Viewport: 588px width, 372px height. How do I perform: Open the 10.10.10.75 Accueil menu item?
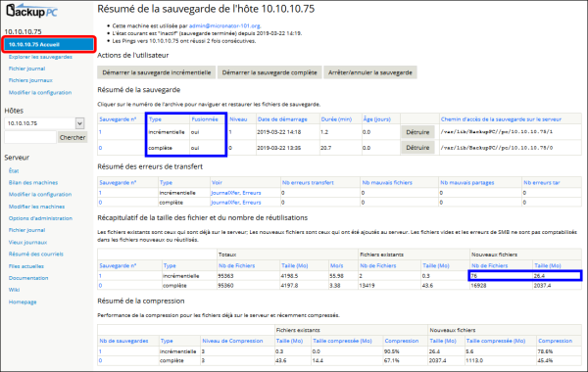[x=49, y=45]
